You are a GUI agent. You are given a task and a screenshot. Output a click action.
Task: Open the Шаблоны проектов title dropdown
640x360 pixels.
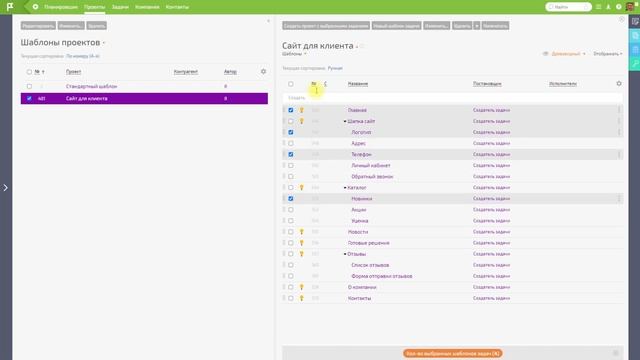click(104, 43)
